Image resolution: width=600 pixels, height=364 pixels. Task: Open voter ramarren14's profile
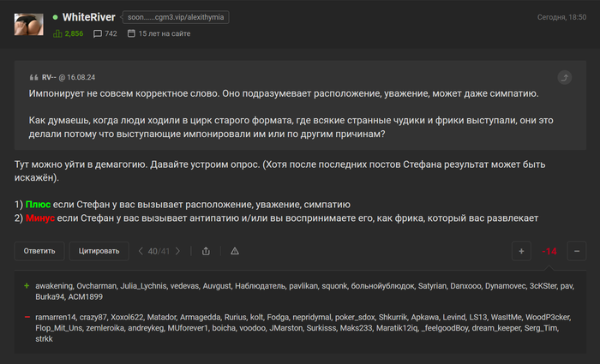(56, 318)
